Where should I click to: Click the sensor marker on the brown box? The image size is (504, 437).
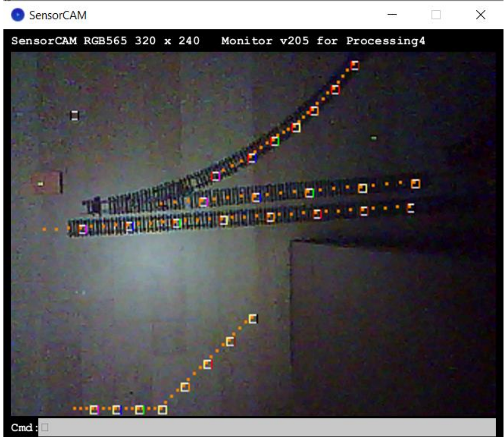tap(40, 183)
